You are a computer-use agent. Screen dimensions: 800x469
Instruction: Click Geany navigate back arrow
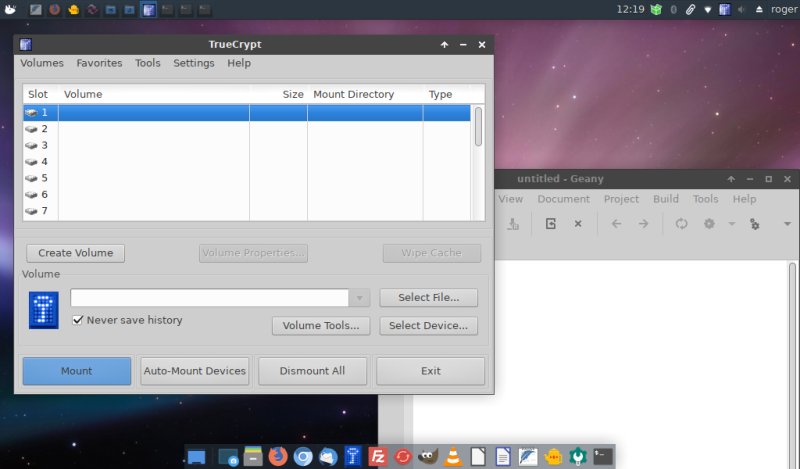[616, 224]
